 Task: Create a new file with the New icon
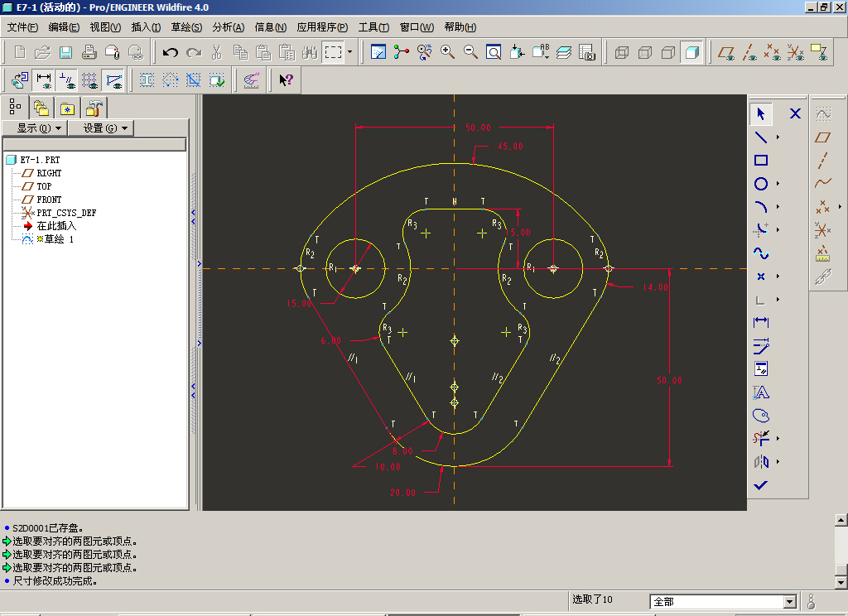coord(20,52)
